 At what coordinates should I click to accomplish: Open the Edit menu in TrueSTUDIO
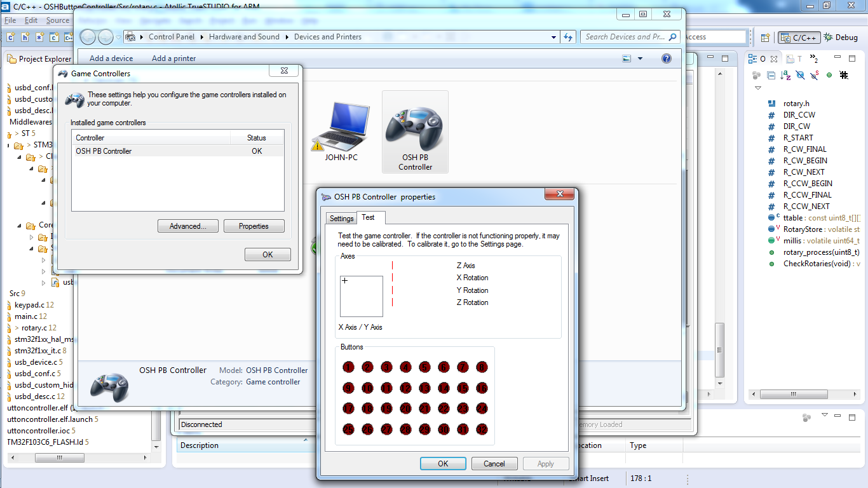coord(31,20)
